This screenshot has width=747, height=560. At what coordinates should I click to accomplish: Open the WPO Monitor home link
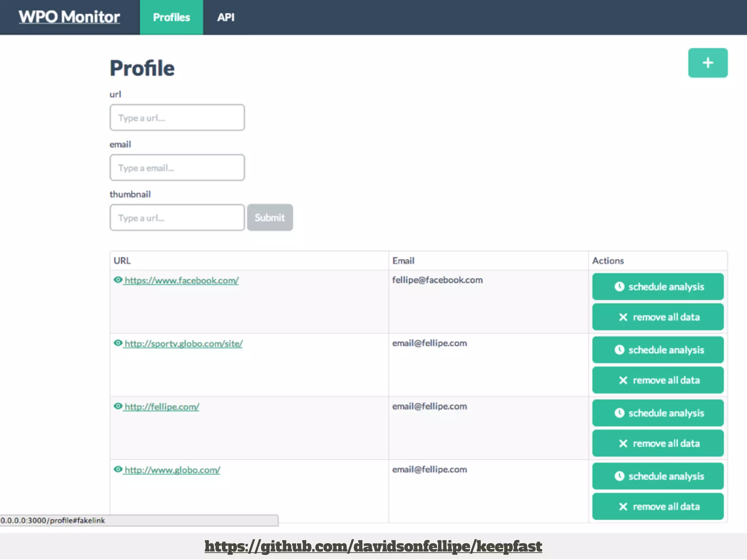69,17
